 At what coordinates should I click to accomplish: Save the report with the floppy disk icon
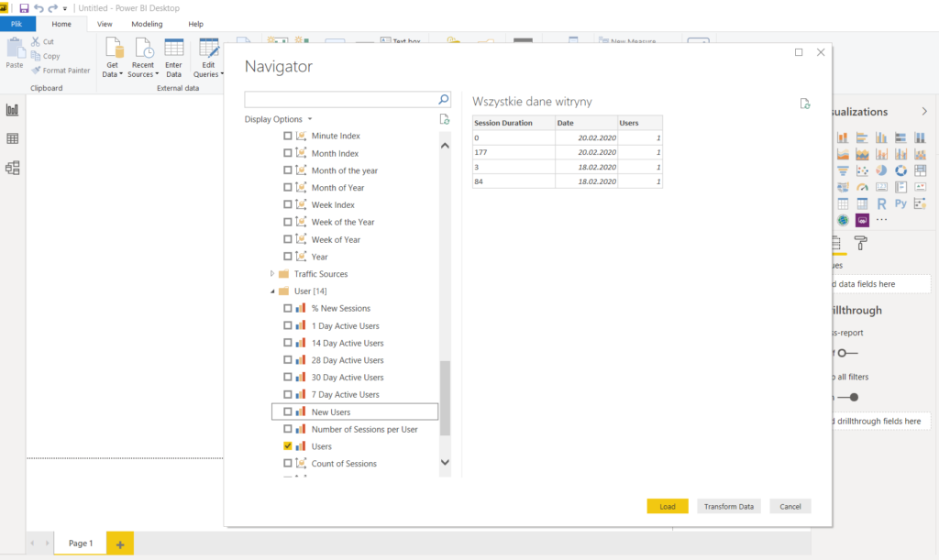[x=24, y=8]
